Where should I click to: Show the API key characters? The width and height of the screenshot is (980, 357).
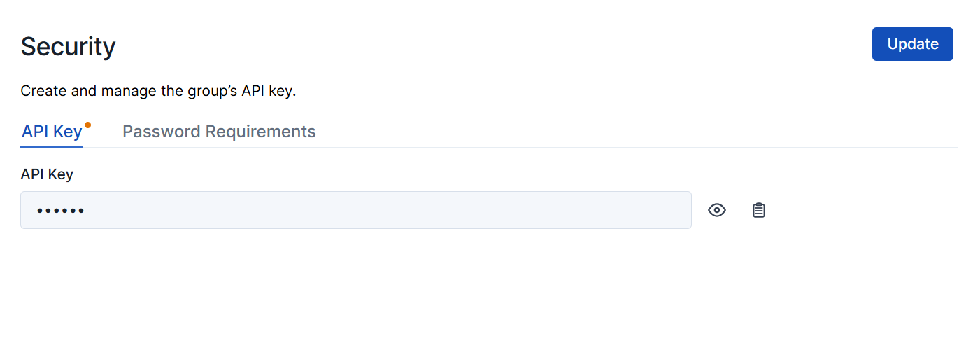click(x=717, y=210)
